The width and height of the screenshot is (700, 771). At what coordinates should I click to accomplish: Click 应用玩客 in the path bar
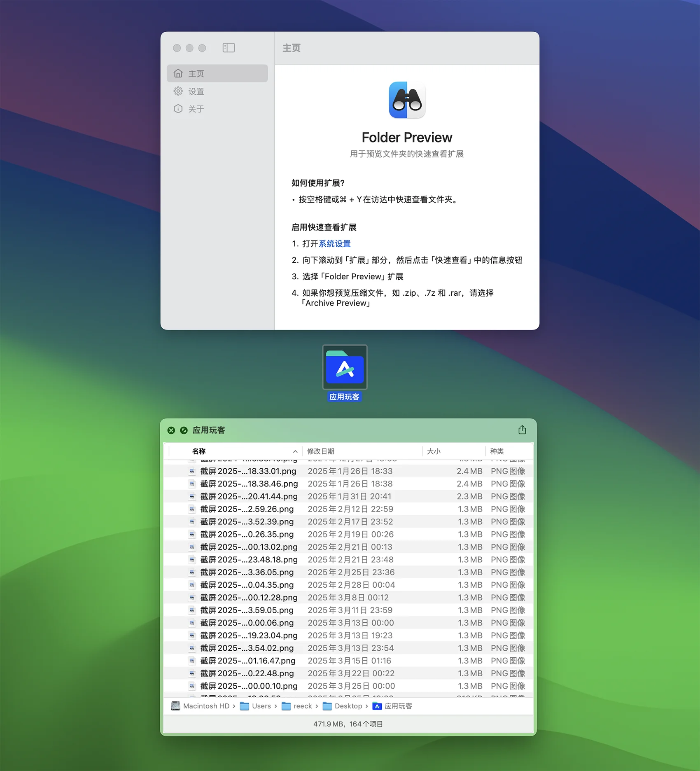[392, 706]
